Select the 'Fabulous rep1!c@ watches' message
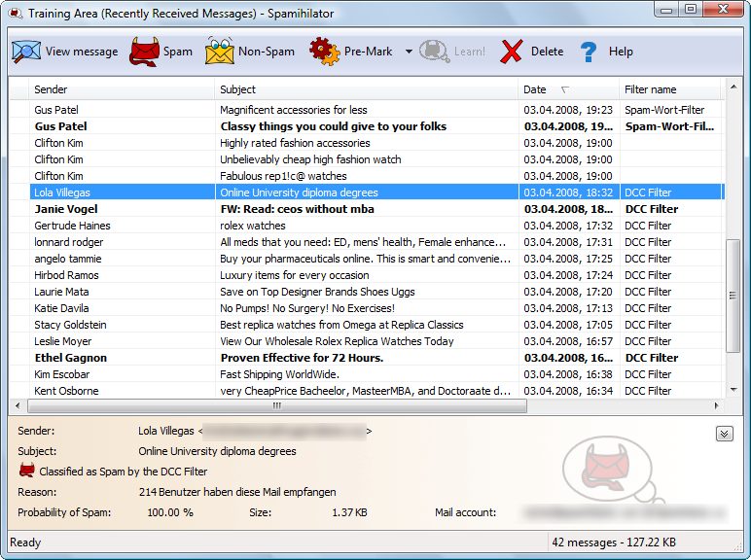Screen dimensions: 751x560 [x=367, y=176]
